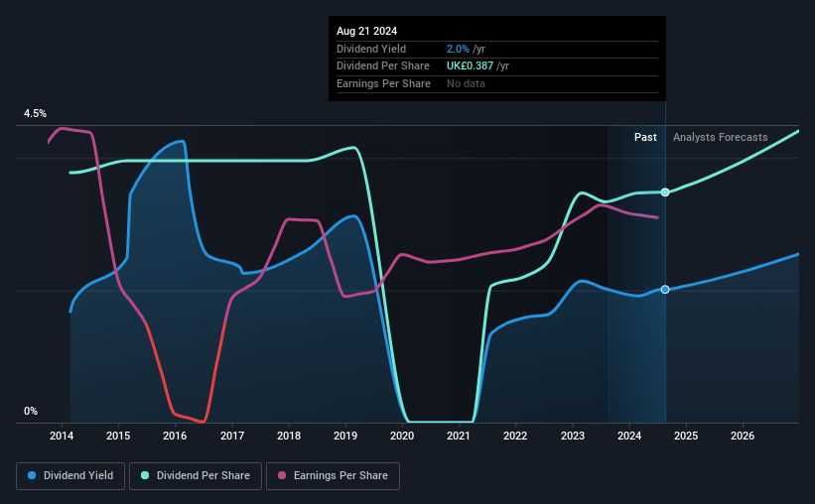Select the 2014 axis label
This screenshot has height=504, width=815.
click(62, 436)
